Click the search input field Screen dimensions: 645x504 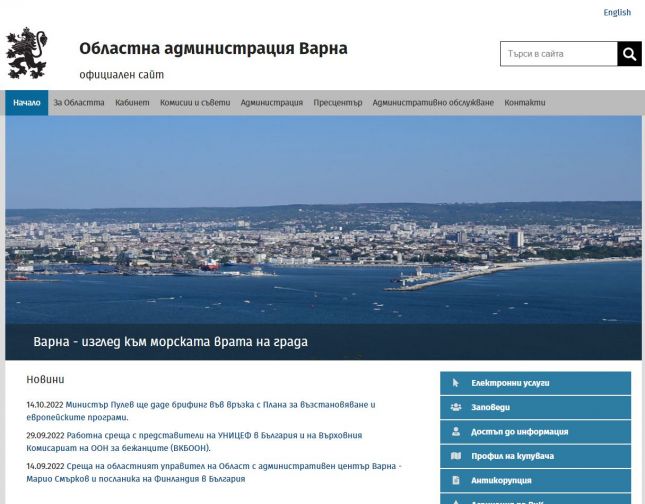click(x=558, y=54)
